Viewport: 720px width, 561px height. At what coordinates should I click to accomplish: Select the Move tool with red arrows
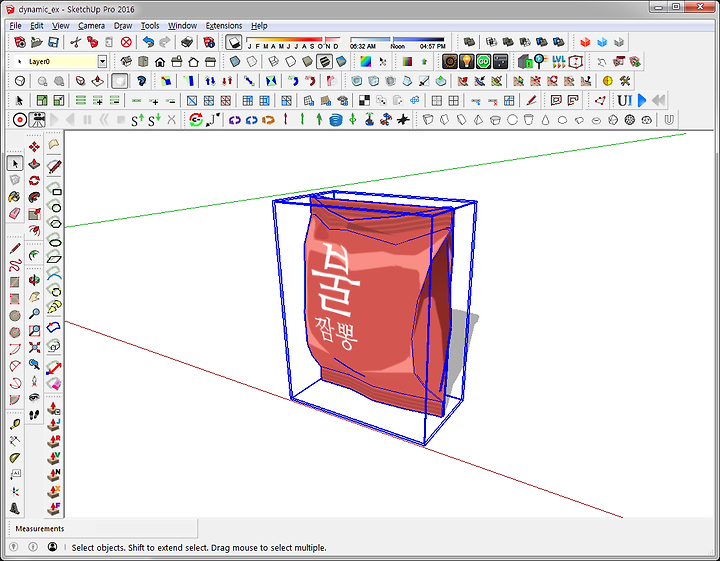[x=34, y=147]
